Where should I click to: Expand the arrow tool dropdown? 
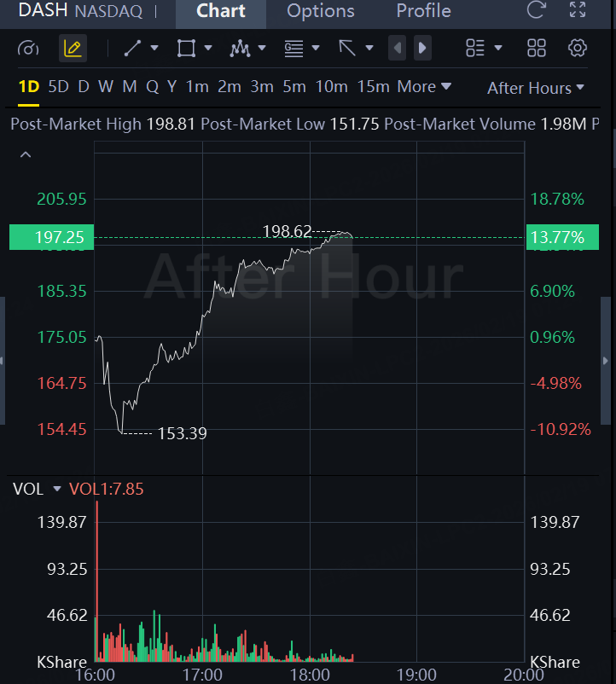point(369,48)
